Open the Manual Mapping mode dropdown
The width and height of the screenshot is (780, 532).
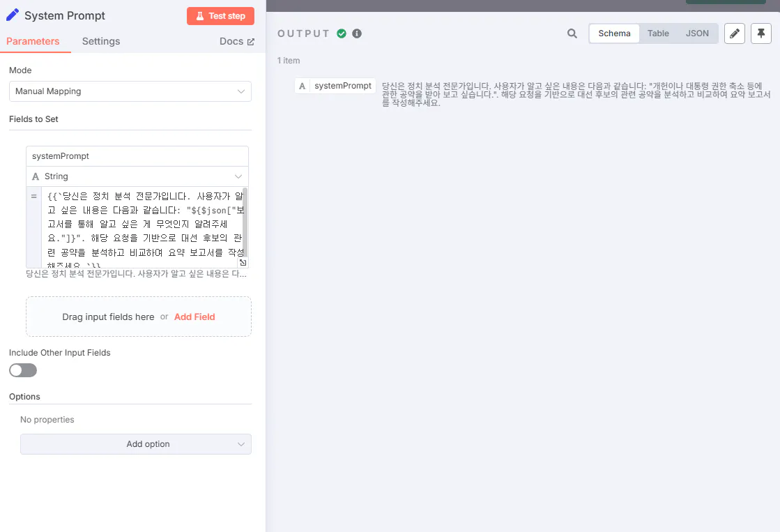(130, 91)
